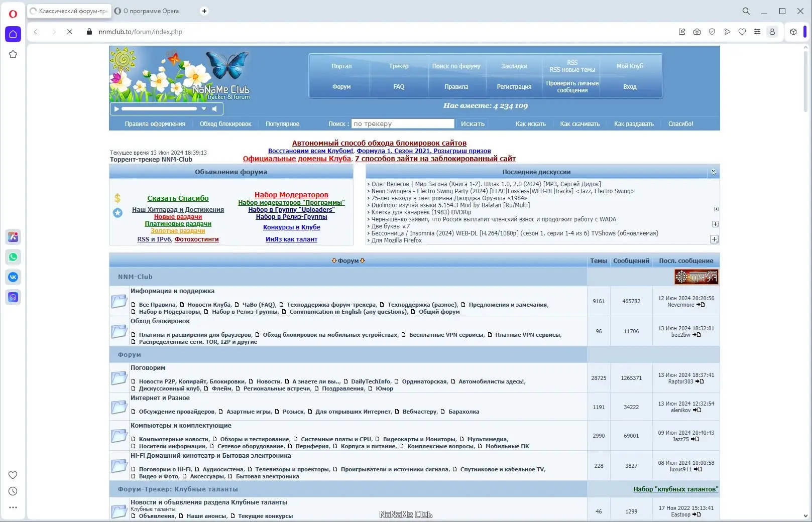Stop page loading with X button

pos(70,32)
